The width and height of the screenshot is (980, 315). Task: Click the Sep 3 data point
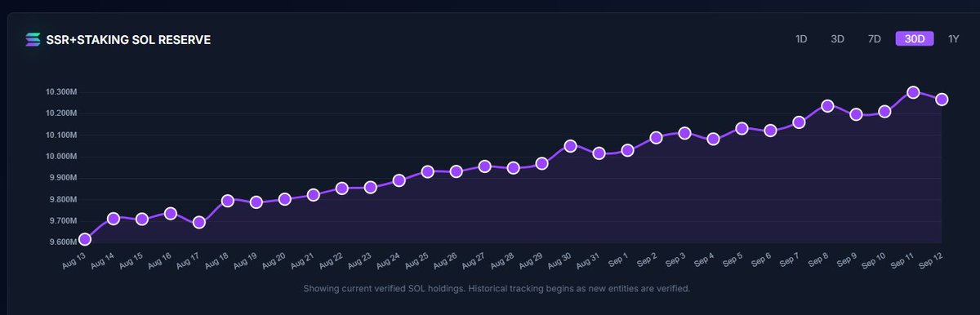tap(684, 133)
